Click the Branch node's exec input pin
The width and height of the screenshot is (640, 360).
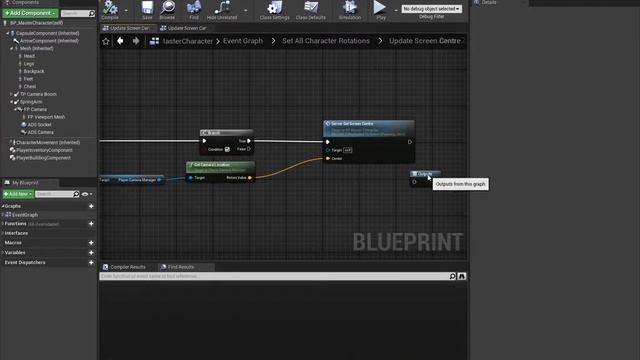204,141
